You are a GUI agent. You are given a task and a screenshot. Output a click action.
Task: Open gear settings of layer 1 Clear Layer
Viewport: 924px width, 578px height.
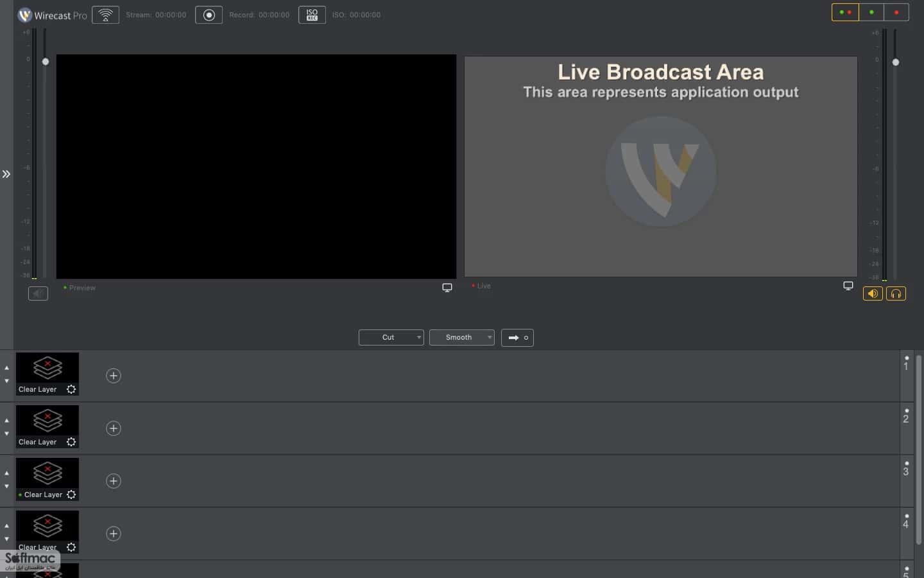[71, 389]
